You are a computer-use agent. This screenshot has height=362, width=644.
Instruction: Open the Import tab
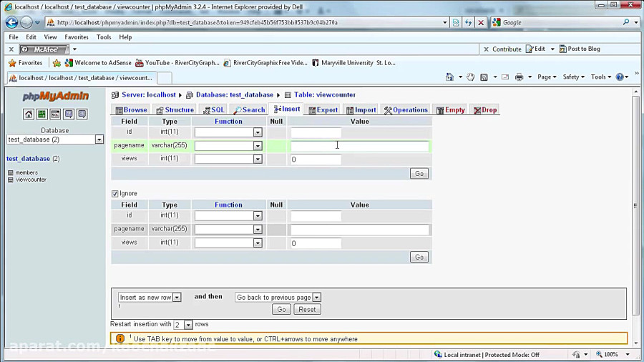361,110
